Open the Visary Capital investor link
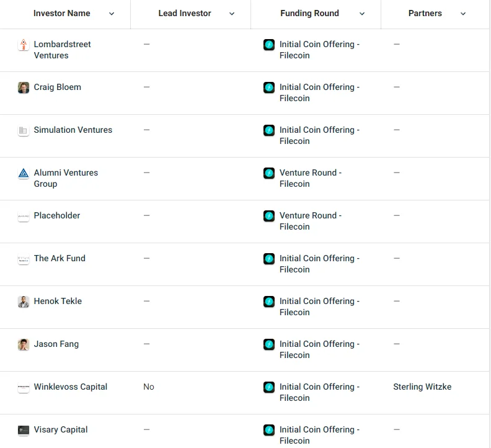This screenshot has width=491, height=448. [x=61, y=429]
